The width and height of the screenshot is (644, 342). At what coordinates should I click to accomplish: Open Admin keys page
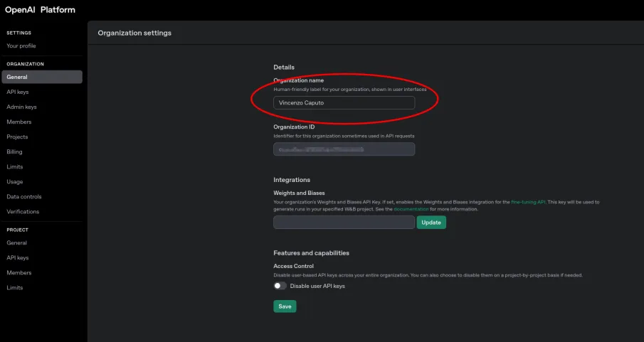22,107
